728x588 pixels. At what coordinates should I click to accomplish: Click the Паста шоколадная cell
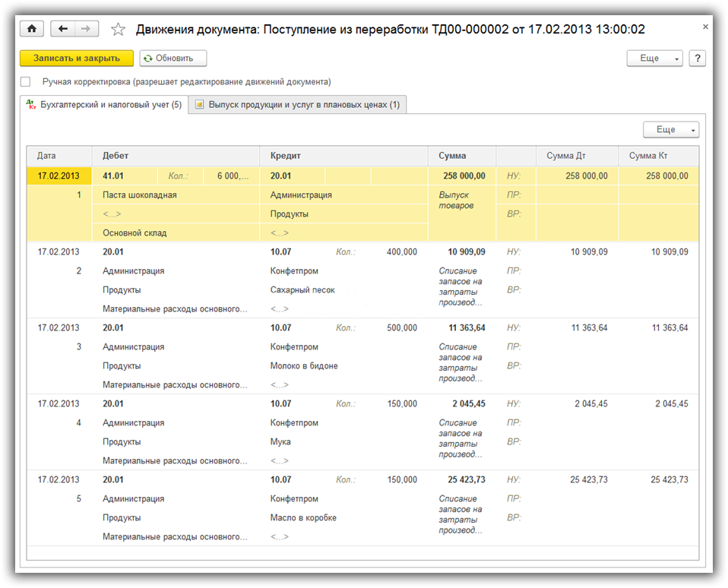[140, 195]
